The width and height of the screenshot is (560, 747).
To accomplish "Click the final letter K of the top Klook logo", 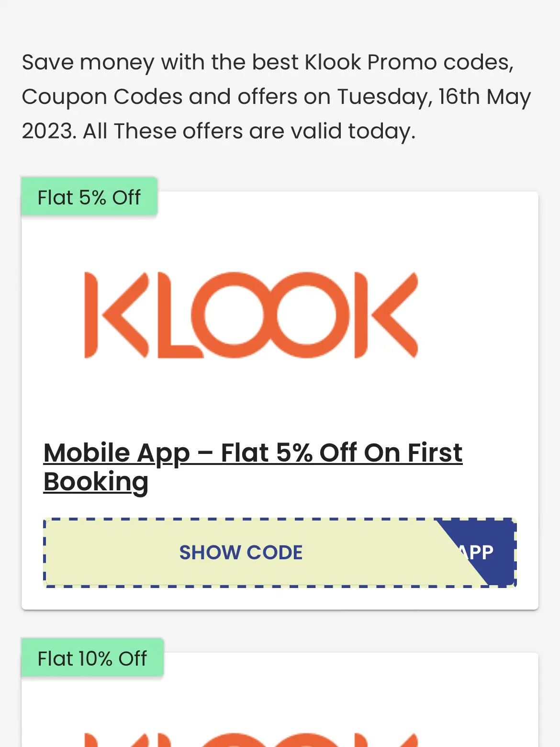I will pyautogui.click(x=386, y=315).
